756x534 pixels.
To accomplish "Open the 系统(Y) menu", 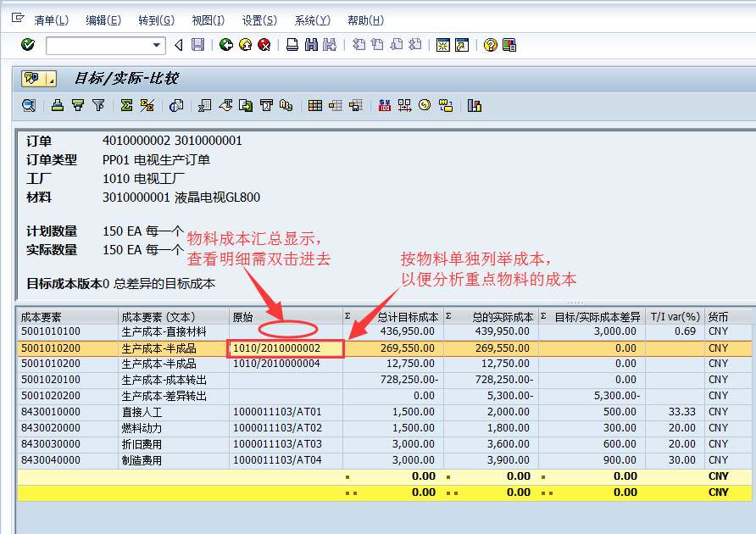I will click(x=313, y=20).
